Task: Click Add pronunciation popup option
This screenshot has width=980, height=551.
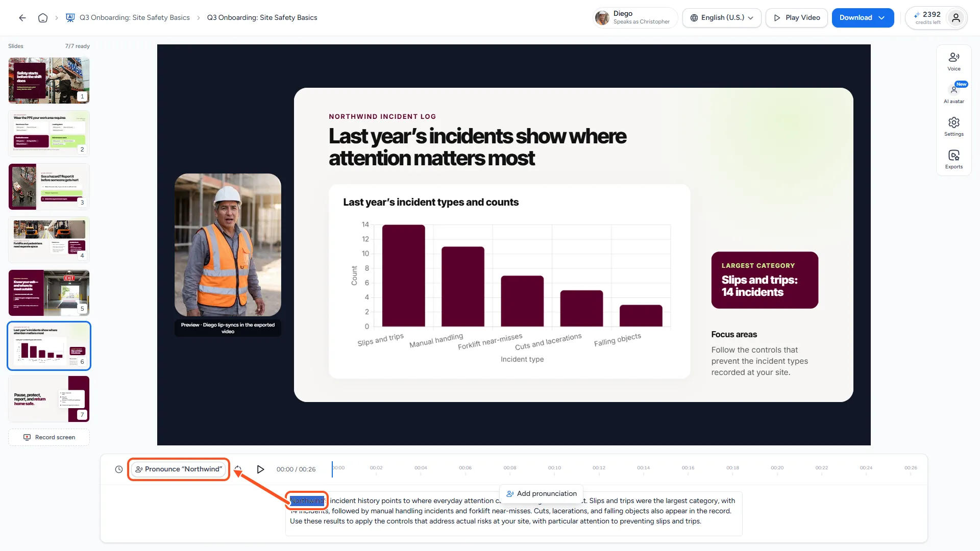Action: click(542, 494)
